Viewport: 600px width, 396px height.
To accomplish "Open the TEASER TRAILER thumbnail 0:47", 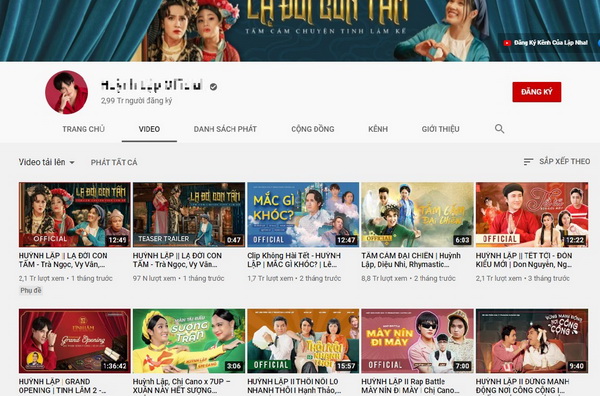I will click(189, 214).
